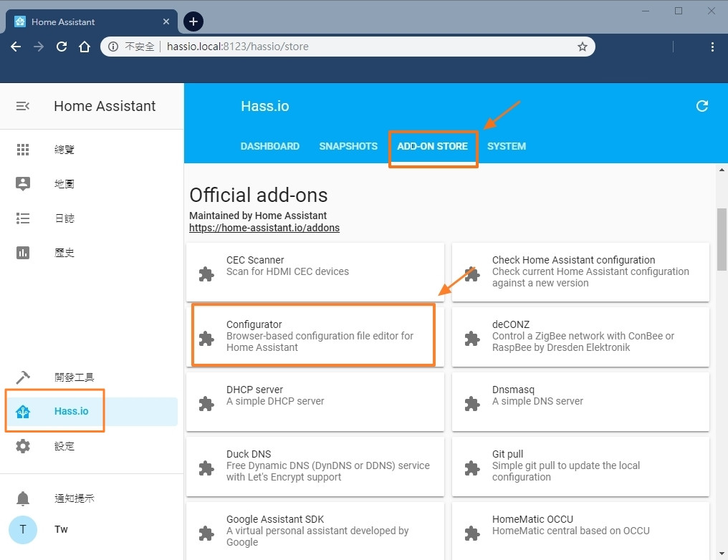This screenshot has width=728, height=560.
Task: Open the Tw user profile avatar
Action: [23, 529]
